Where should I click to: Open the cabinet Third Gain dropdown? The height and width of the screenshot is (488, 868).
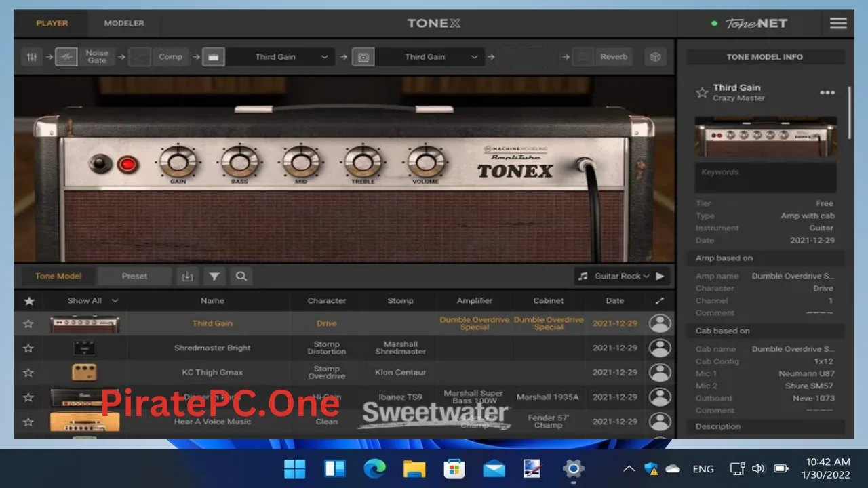pyautogui.click(x=431, y=57)
